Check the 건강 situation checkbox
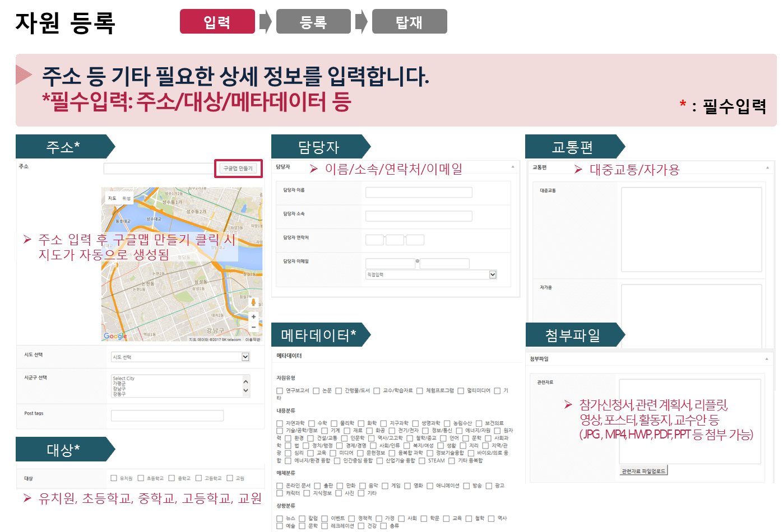This screenshot has height=532, width=783. pos(361,526)
